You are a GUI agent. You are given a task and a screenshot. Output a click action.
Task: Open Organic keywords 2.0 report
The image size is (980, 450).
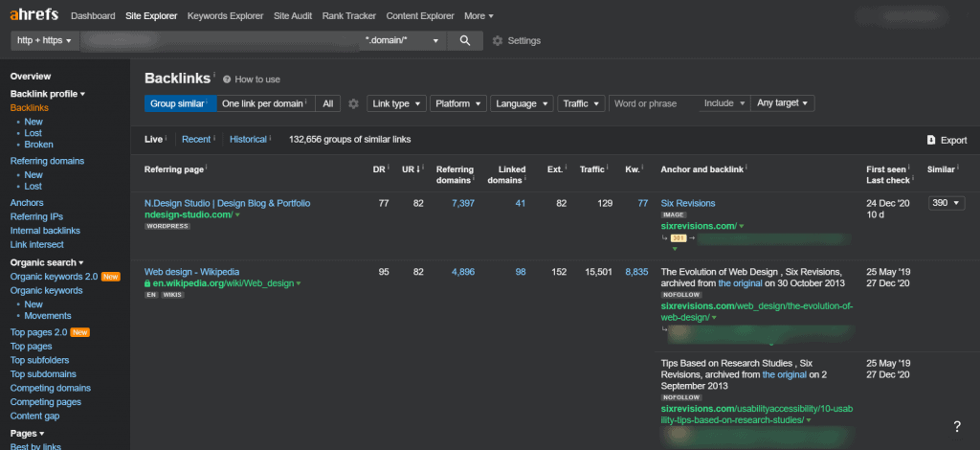tap(54, 277)
